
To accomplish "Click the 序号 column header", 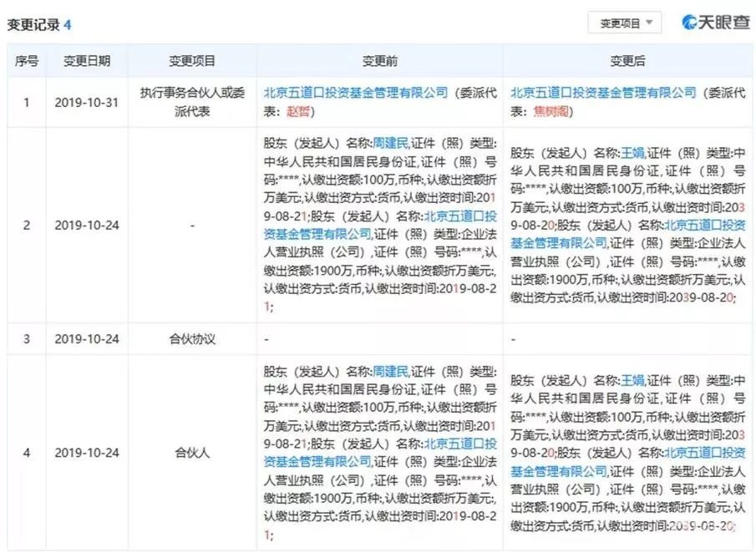I will (x=27, y=61).
